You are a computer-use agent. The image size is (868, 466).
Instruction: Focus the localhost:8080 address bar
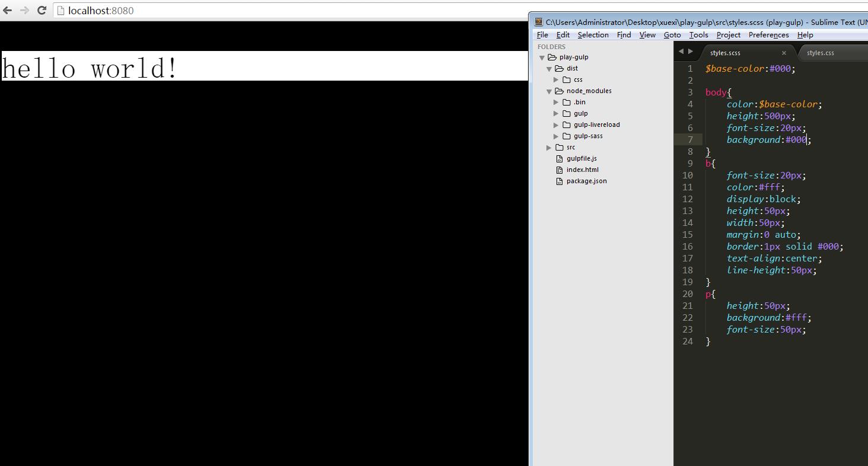[x=291, y=10]
